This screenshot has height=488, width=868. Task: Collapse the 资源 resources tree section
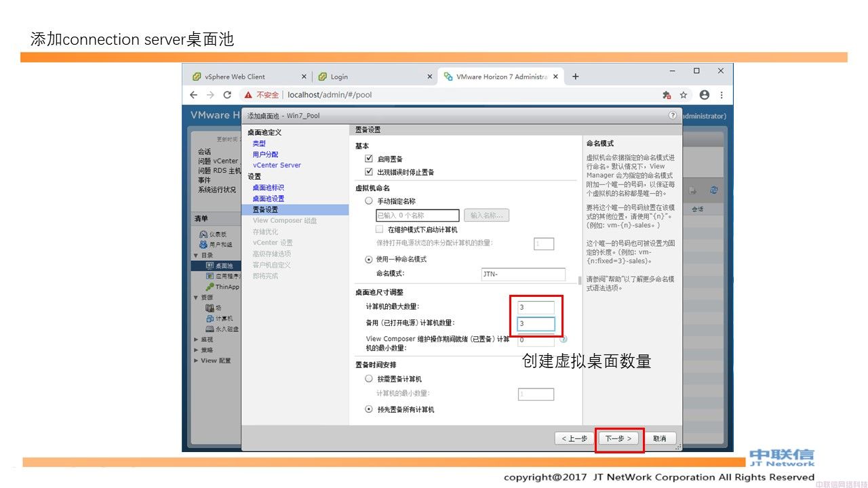point(197,297)
